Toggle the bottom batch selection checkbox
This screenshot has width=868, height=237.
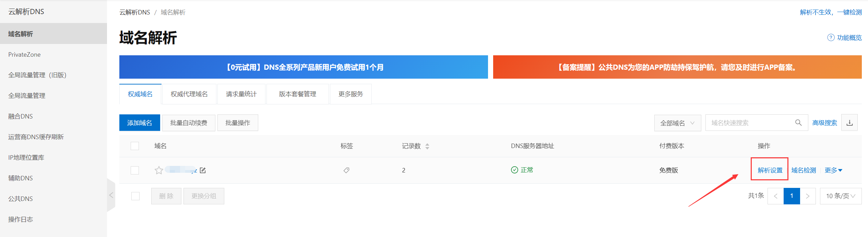point(135,196)
